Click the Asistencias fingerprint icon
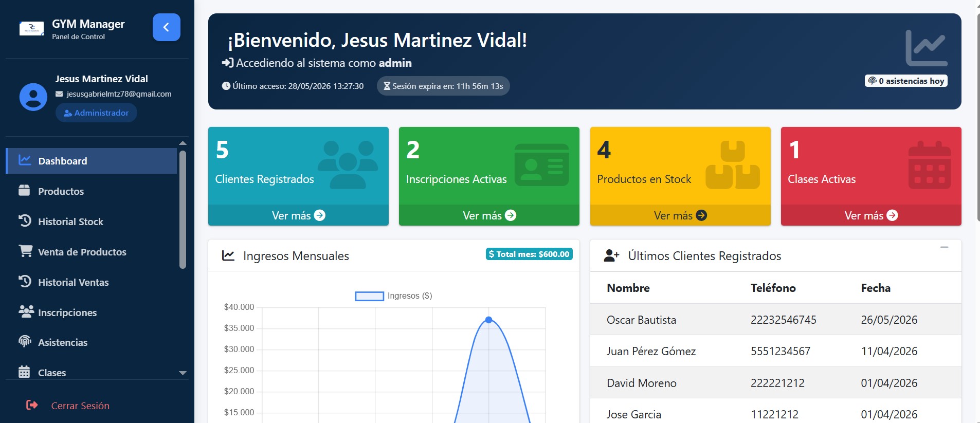The image size is (980, 423). (25, 341)
